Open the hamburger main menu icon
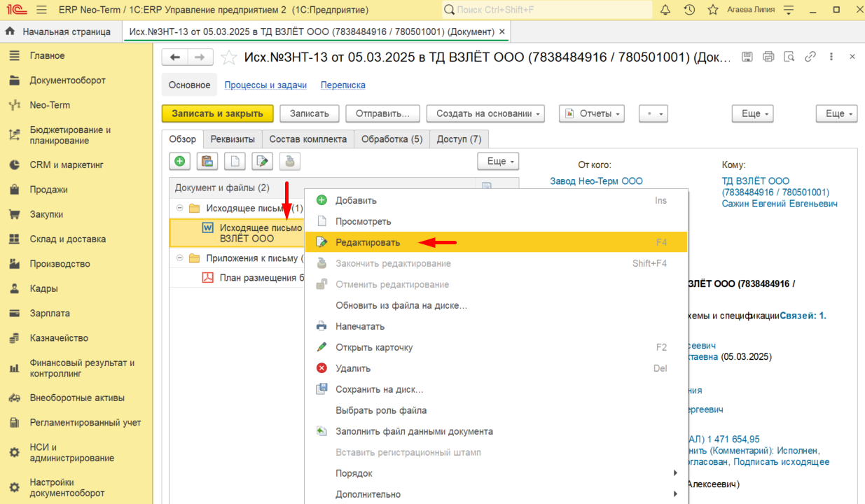The image size is (865, 504). click(x=41, y=10)
